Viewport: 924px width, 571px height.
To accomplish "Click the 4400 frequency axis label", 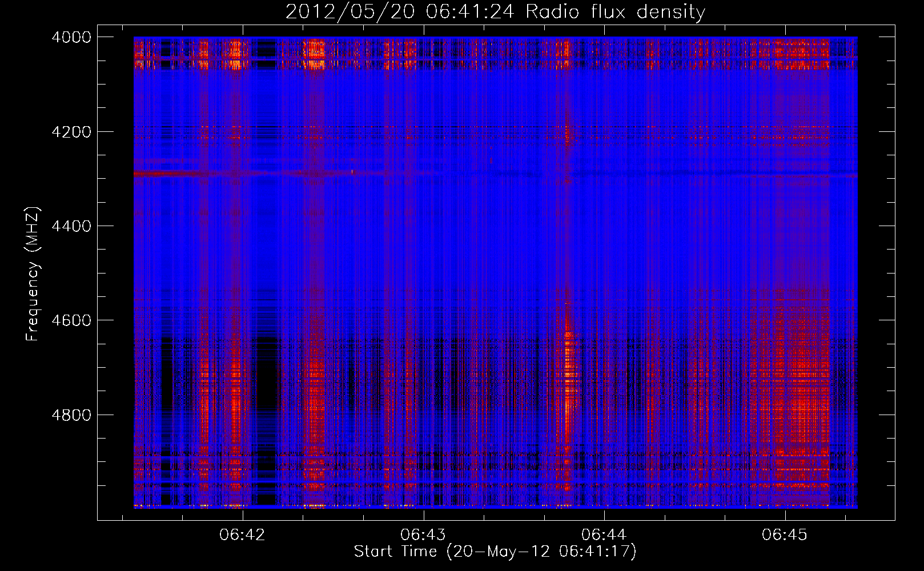I will pos(71,226).
